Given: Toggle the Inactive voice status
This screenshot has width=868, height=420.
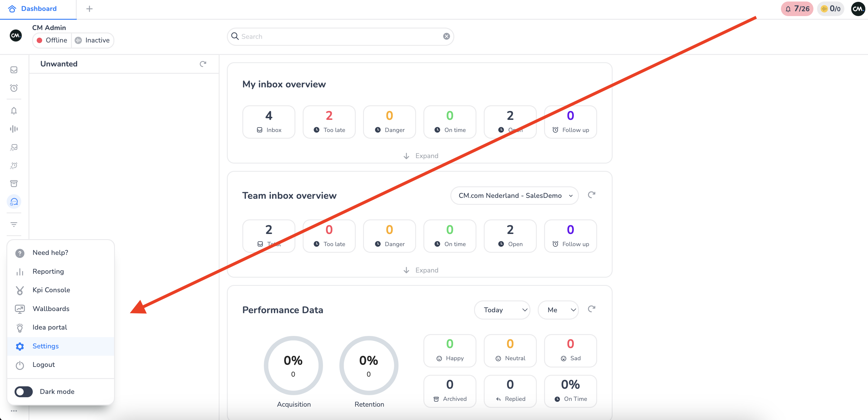Looking at the screenshot, I should point(93,40).
